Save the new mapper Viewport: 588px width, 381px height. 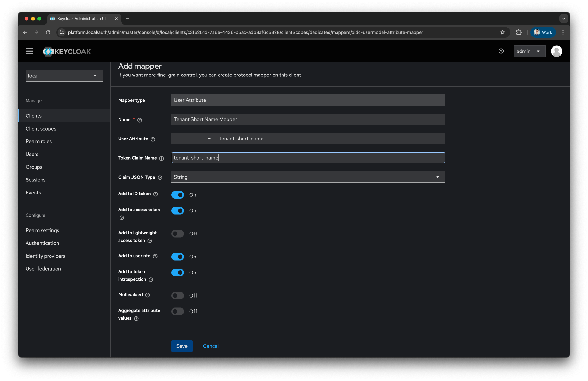coord(182,346)
